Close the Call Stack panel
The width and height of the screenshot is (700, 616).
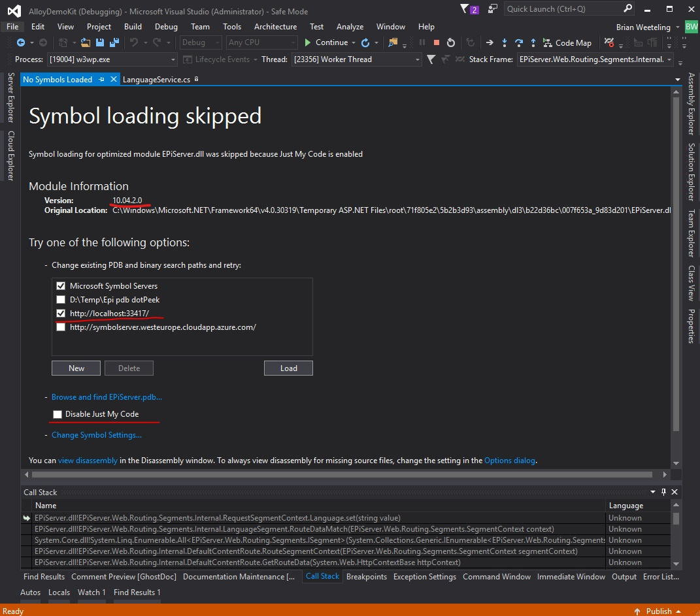coord(675,491)
